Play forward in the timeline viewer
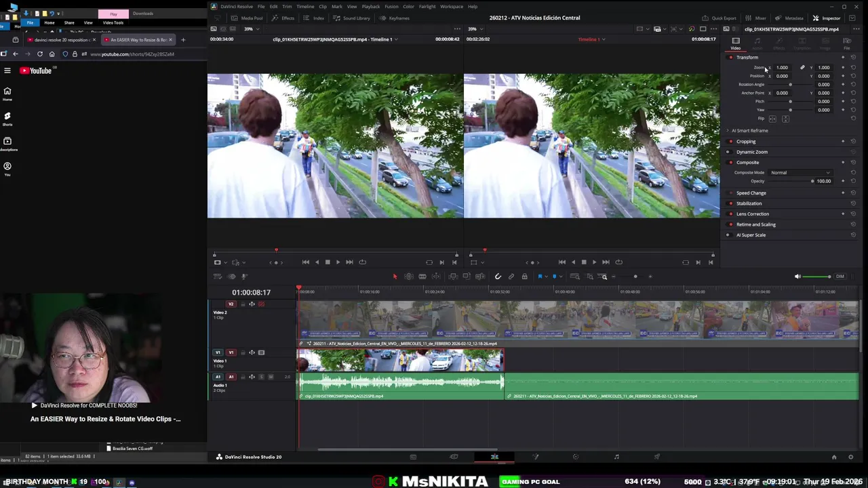 point(594,262)
